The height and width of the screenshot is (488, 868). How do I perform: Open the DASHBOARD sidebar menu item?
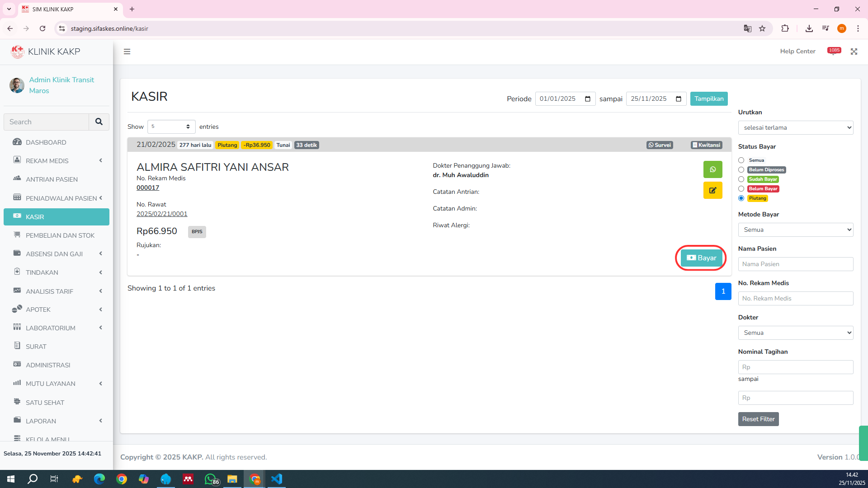click(x=46, y=142)
